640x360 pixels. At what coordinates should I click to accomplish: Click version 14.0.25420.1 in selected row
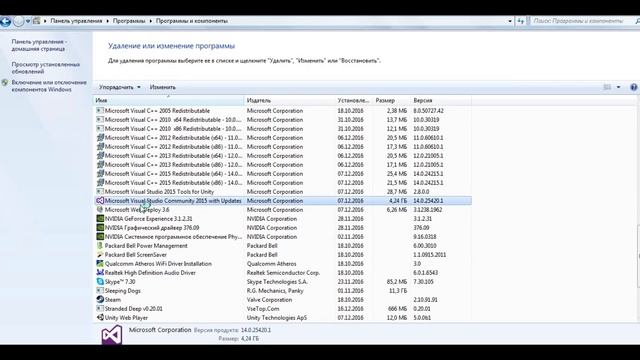click(428, 201)
